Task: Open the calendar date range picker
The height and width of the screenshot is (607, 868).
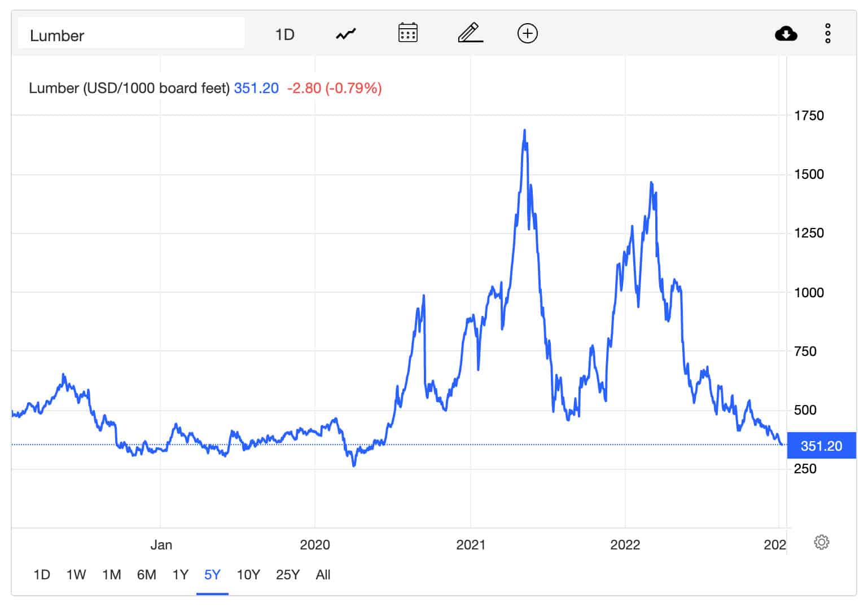Action: 407,33
